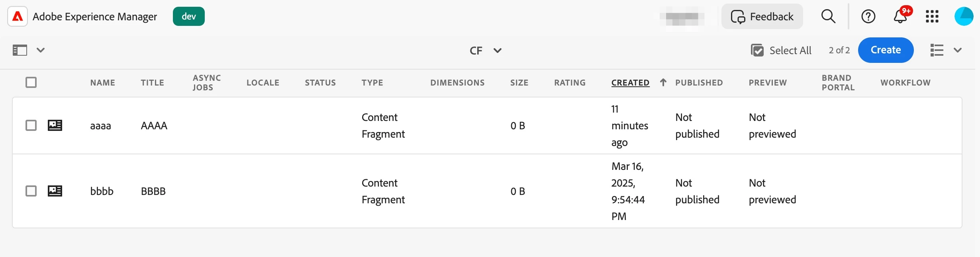Open the solutions grid switcher icon
The width and height of the screenshot is (980, 257).
pyautogui.click(x=932, y=16)
